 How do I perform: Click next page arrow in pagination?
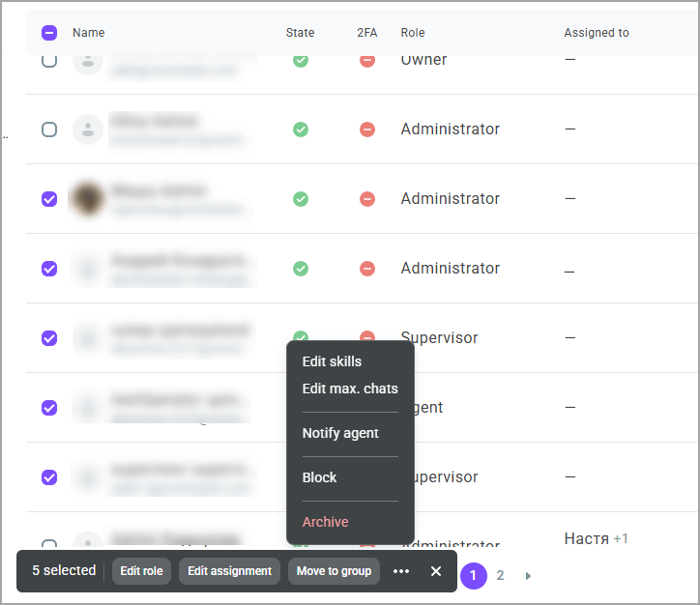tap(528, 576)
